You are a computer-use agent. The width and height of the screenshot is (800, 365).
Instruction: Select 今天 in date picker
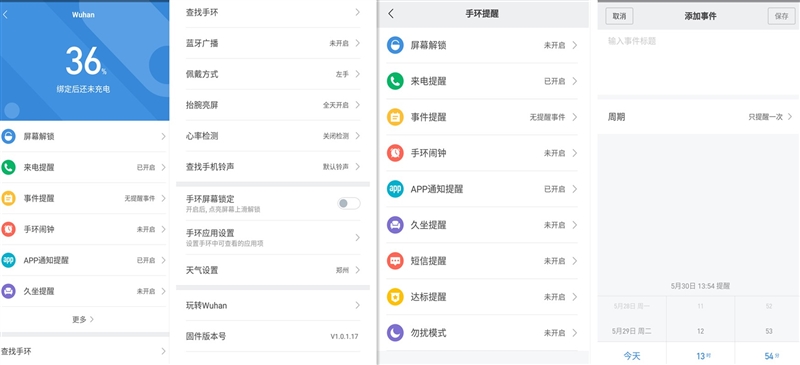tap(632, 356)
